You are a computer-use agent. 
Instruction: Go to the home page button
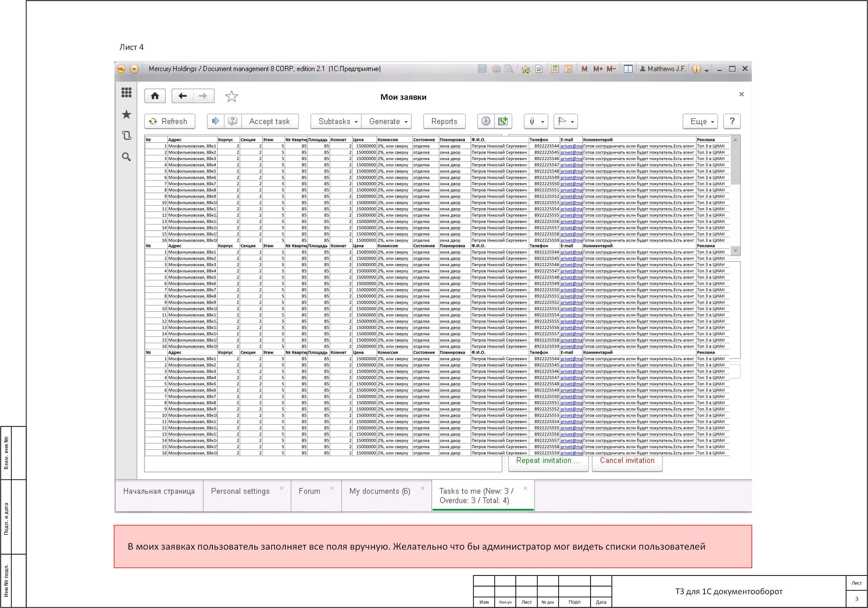click(155, 96)
